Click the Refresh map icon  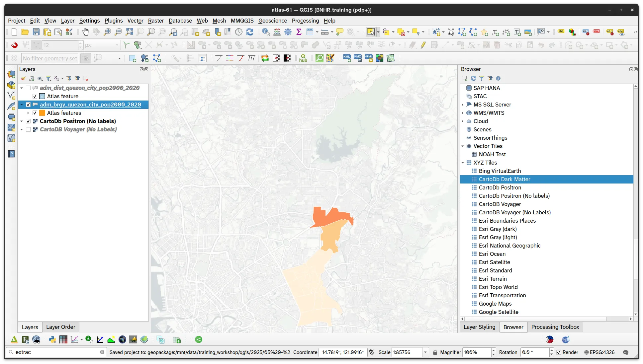tap(250, 32)
